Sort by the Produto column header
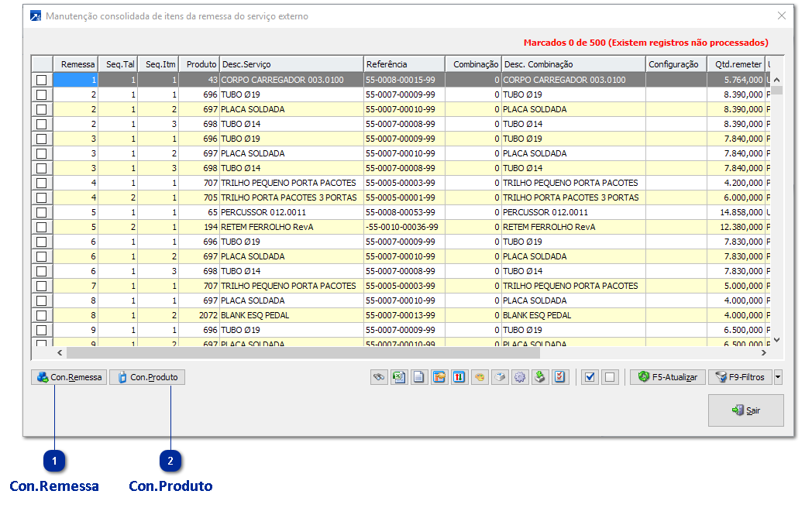The height and width of the screenshot is (508, 812). click(199, 64)
